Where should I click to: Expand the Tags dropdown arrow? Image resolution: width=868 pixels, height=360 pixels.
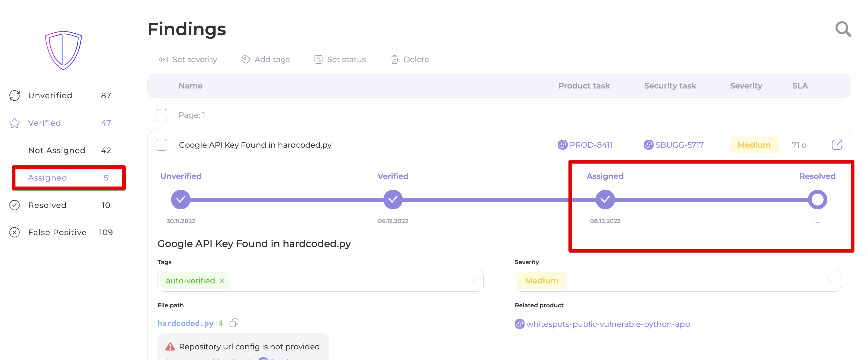click(x=472, y=281)
